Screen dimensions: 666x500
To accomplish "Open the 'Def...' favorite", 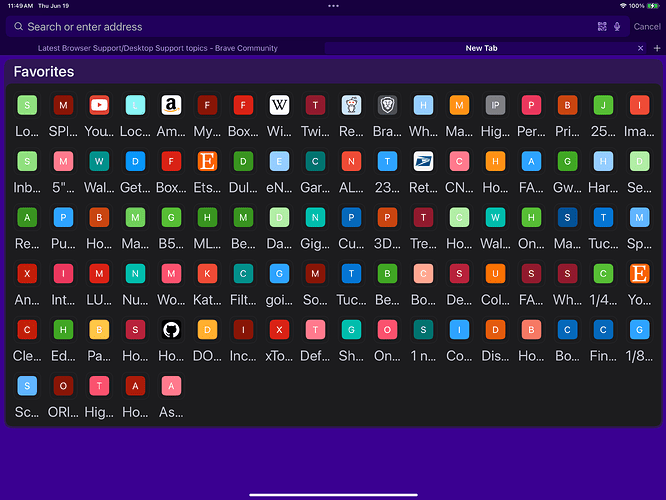I will click(x=315, y=330).
